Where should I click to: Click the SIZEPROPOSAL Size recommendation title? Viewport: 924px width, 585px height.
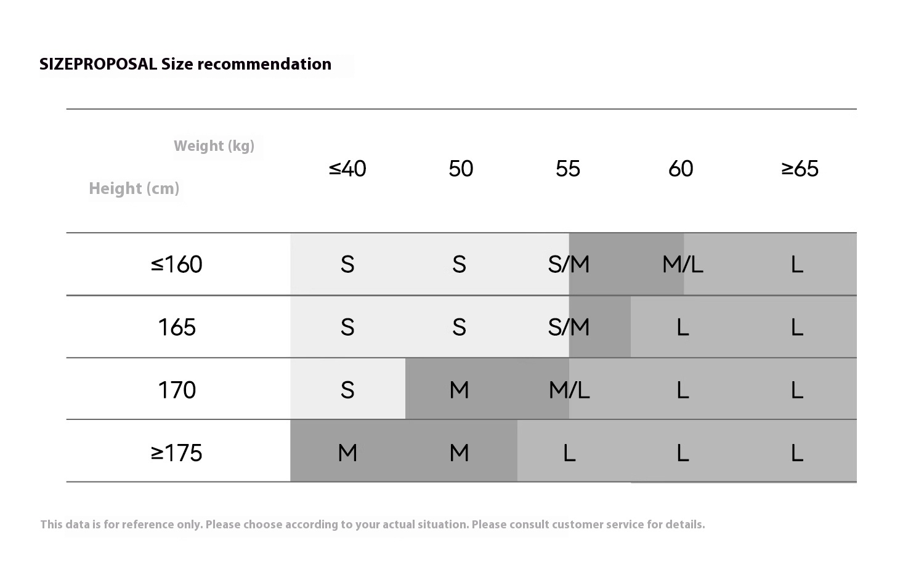coord(185,64)
